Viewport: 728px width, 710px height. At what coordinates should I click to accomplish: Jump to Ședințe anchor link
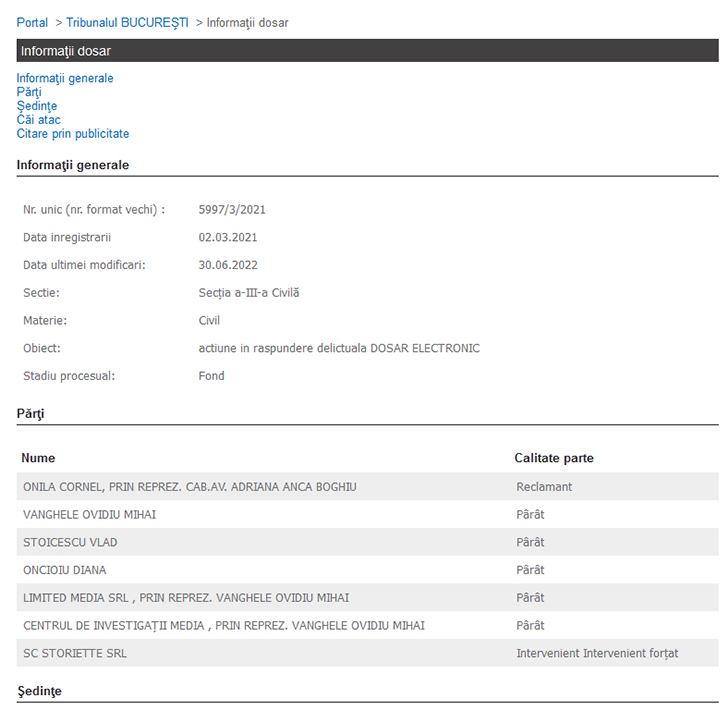(37, 106)
